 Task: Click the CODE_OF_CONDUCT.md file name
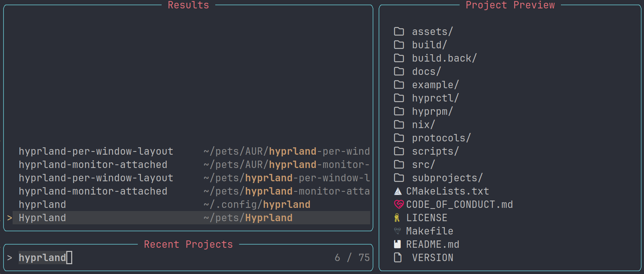(x=459, y=204)
